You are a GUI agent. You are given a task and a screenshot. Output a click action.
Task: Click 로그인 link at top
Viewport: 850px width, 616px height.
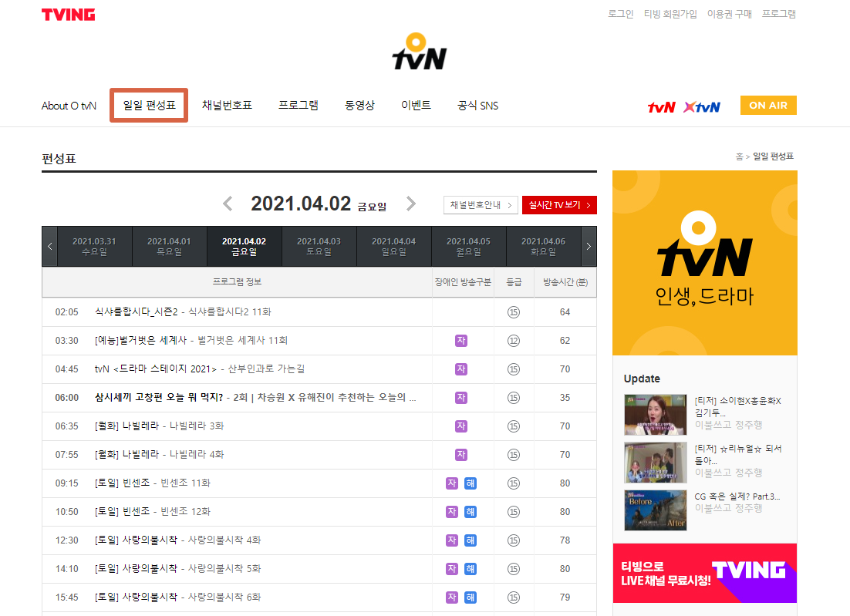tap(621, 14)
